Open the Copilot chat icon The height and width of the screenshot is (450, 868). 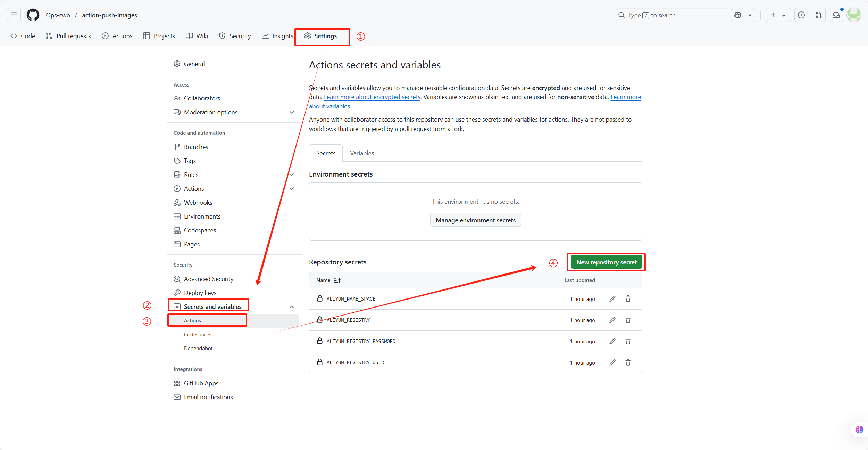tap(738, 15)
